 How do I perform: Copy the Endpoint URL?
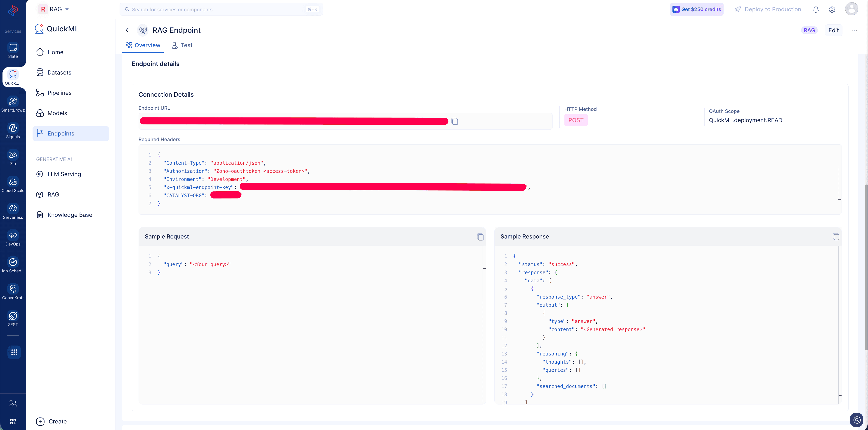pyautogui.click(x=455, y=121)
